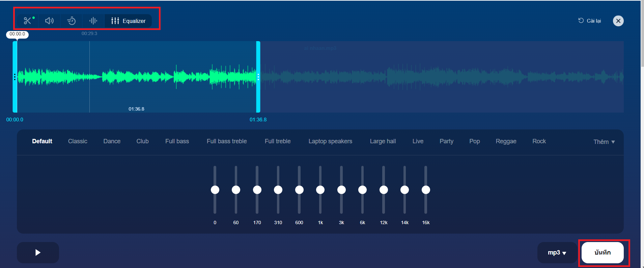Click the 14k band slider knob
Viewport: 644px width, 268px height.
(404, 190)
